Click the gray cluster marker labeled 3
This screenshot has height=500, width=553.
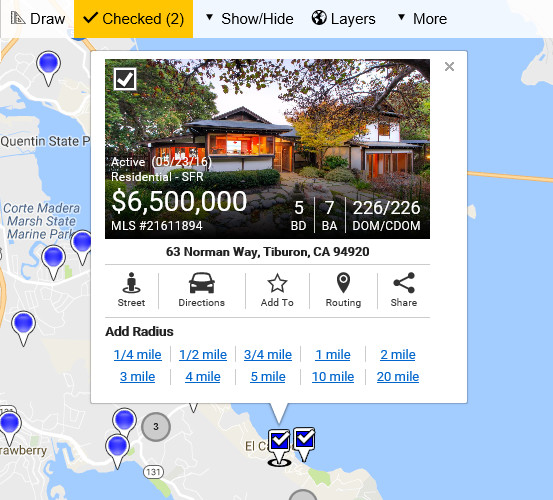click(x=156, y=427)
